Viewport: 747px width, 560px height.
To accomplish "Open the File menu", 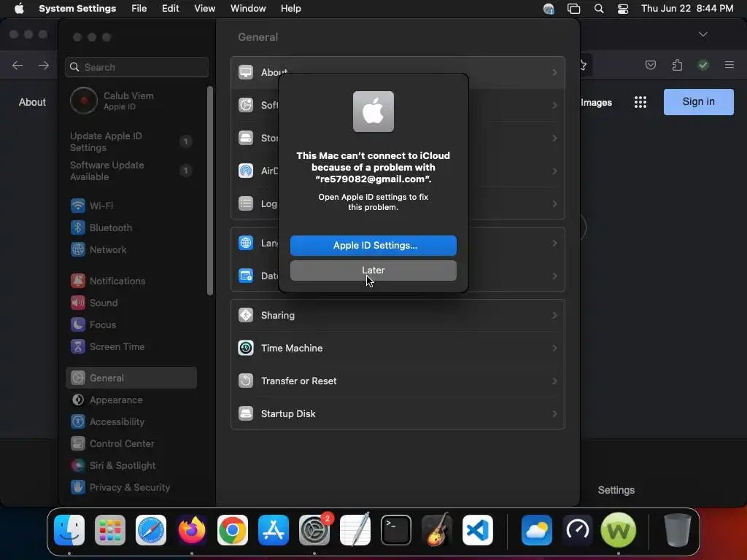I will tap(139, 8).
